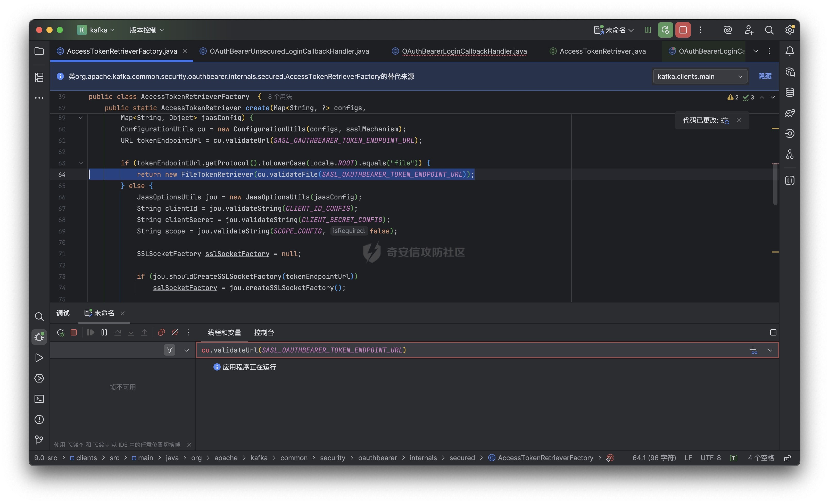This screenshot has height=504, width=829.
Task: View breakpoints red circles icon
Action: (x=161, y=332)
